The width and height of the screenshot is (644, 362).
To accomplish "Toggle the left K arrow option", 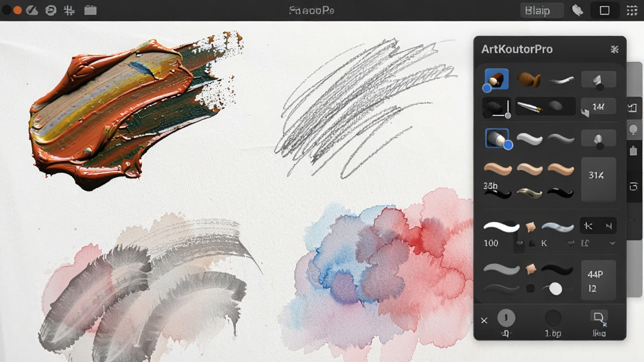I will coord(588,226).
